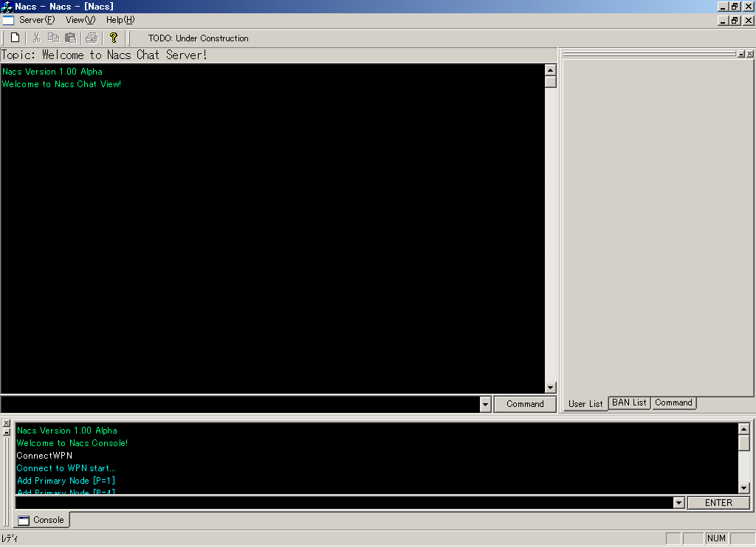Click the chat view scrollbar down arrow
Image resolution: width=756 pixels, height=548 pixels.
point(550,388)
